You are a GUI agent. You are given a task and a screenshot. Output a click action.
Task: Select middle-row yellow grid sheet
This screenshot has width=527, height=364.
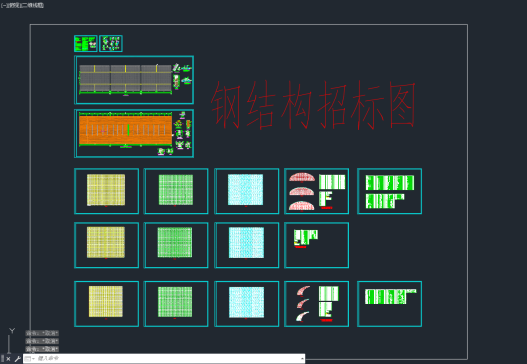[x=107, y=245]
